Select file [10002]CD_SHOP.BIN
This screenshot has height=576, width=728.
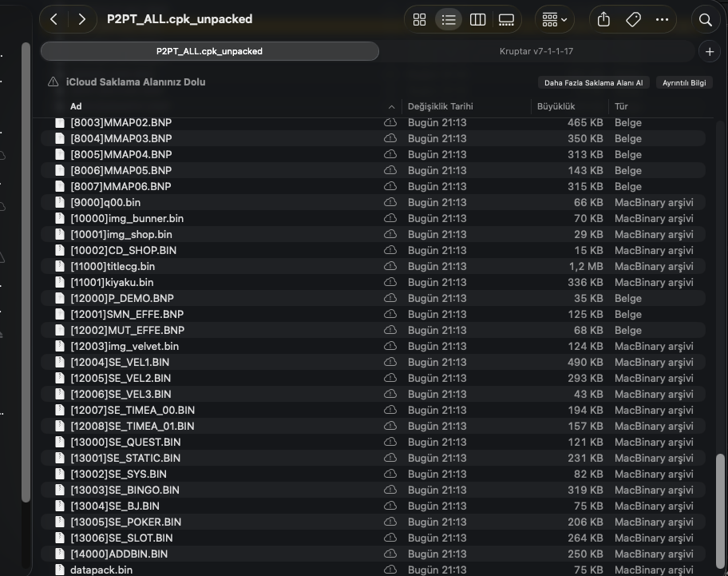click(x=374, y=250)
